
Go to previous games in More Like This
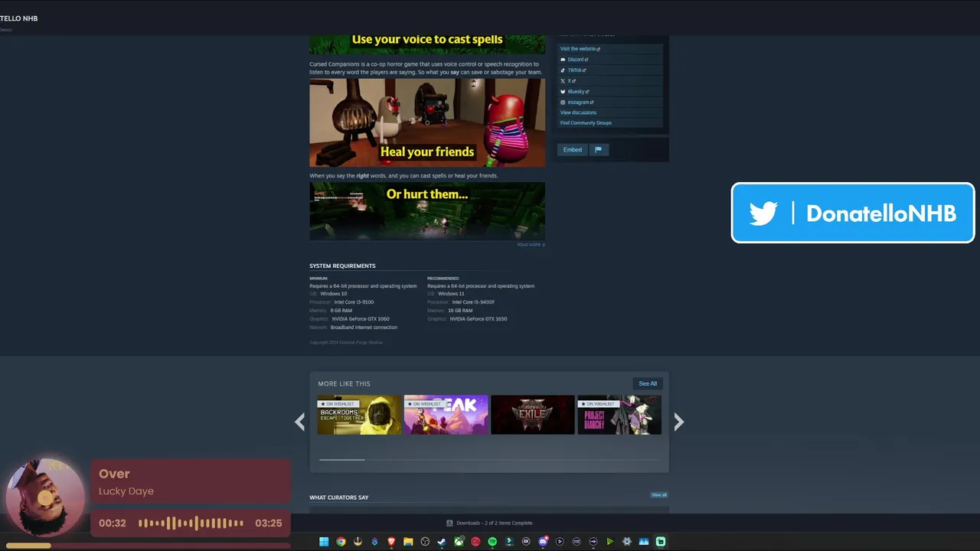(x=300, y=422)
